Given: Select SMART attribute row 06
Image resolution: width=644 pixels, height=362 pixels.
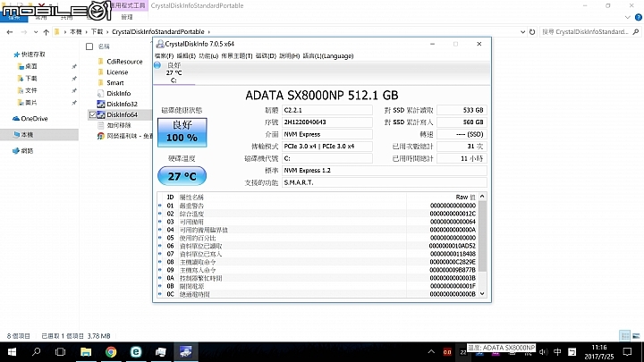Looking at the screenshot, I should [317, 246].
